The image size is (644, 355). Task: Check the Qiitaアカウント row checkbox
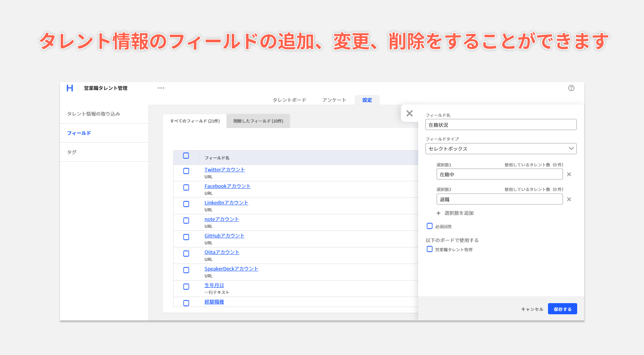(186, 254)
